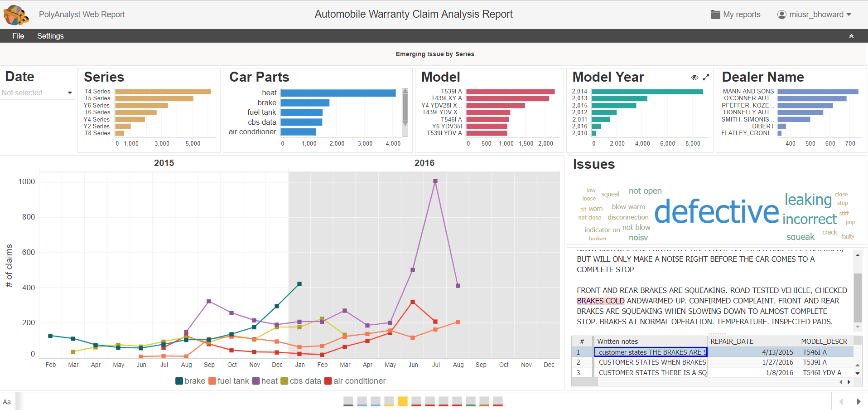Click Car Parts list scroll-up arrow
The image size is (868, 410).
[405, 91]
